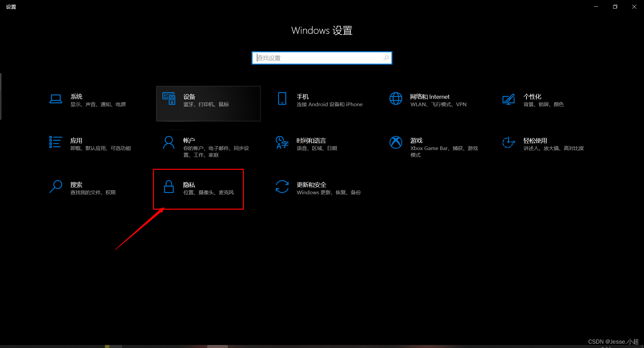Image resolution: width=644 pixels, height=348 pixels.
Task: Select the 更新和安全 category title
Action: 311,185
